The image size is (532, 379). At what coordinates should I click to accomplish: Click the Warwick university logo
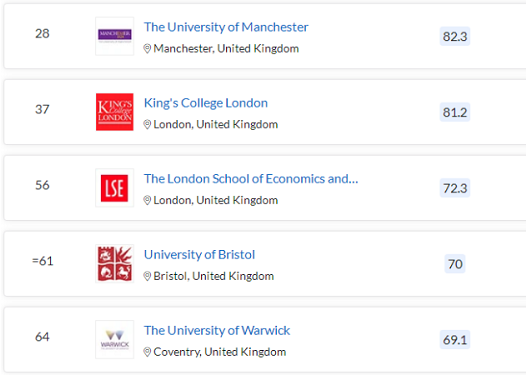pyautogui.click(x=115, y=339)
